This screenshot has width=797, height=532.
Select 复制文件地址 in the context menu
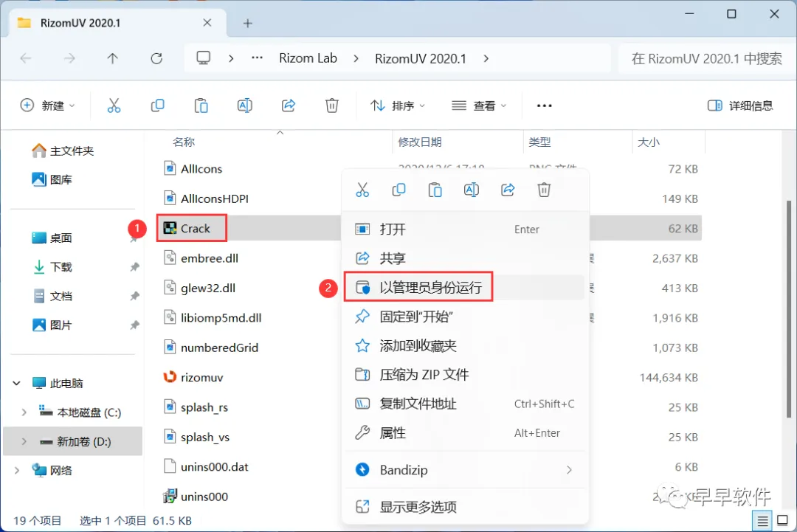pyautogui.click(x=465, y=404)
